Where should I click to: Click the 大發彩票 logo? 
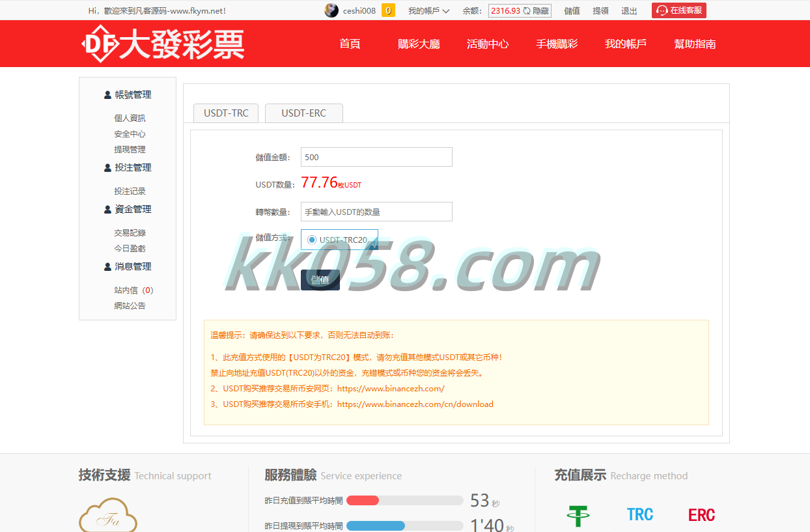(x=163, y=44)
